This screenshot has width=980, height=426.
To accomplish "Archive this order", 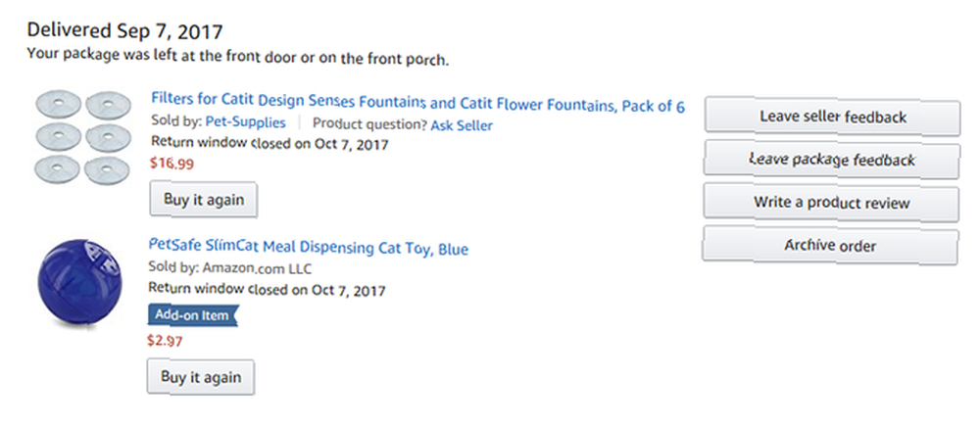I will (x=830, y=246).
